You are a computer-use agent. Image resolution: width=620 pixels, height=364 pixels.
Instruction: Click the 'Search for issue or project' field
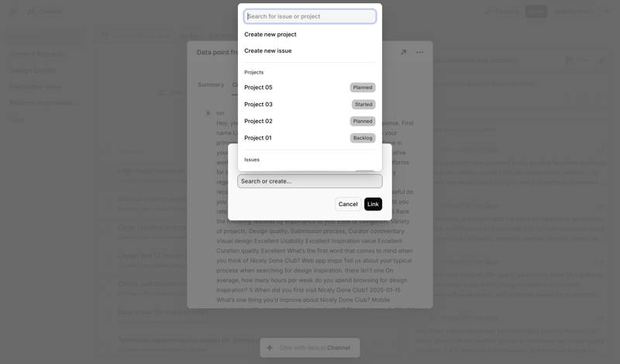tap(310, 16)
